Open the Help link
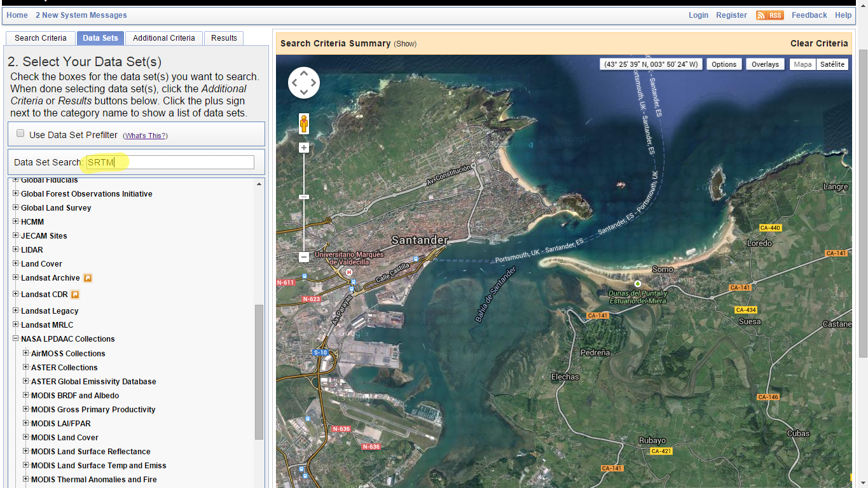Image resolution: width=868 pixels, height=488 pixels. (843, 15)
